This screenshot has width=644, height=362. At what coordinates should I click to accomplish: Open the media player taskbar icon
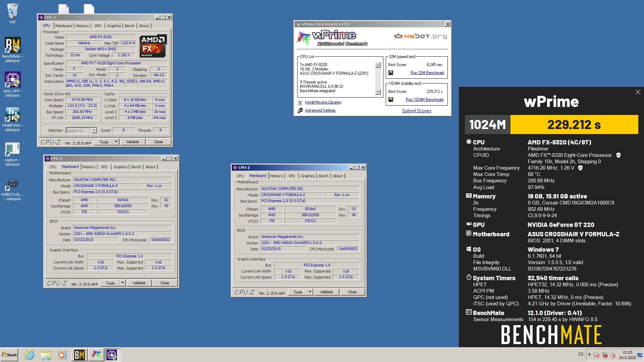62,355
